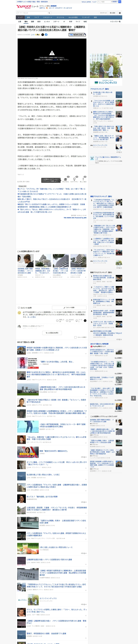
Task: Open video ranking item 1 thumbnail 1:19
Action: pyautogui.click(x=119, y=278)
